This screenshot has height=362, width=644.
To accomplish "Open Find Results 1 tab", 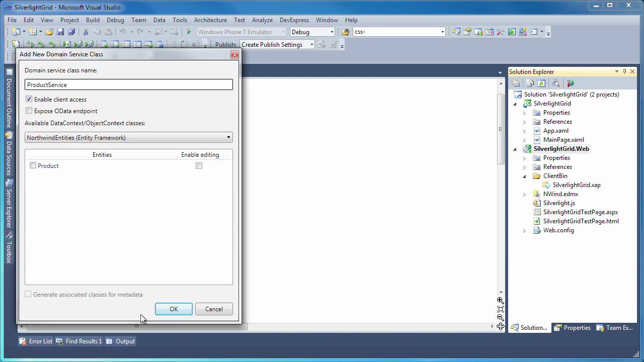I will tap(79, 341).
